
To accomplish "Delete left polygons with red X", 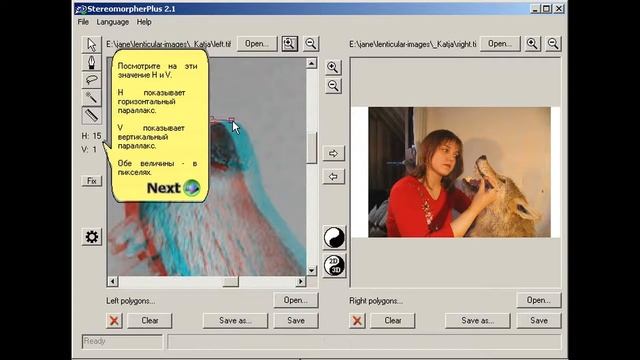I will pyautogui.click(x=114, y=320).
